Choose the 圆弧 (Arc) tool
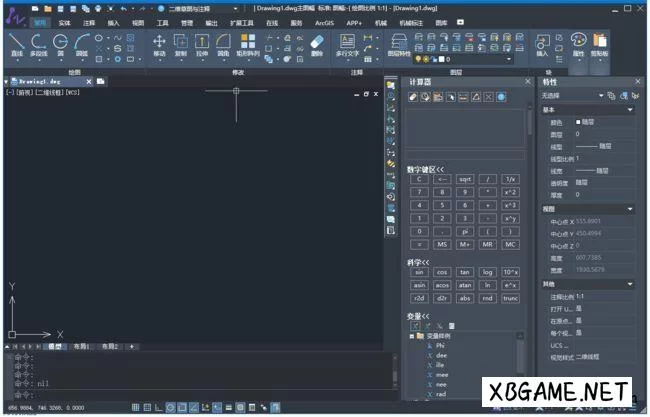Viewport: 650px width, 417px height. [x=82, y=44]
